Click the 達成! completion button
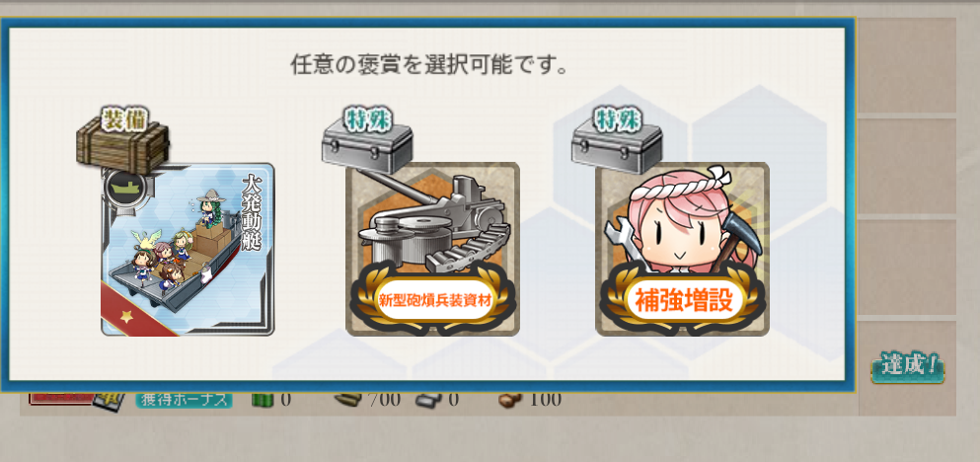Viewport: 980px width, 462px height. (908, 365)
